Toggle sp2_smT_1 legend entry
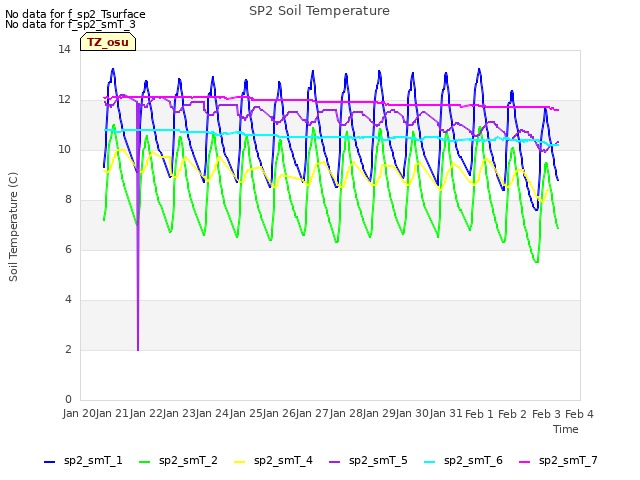 coord(83,461)
